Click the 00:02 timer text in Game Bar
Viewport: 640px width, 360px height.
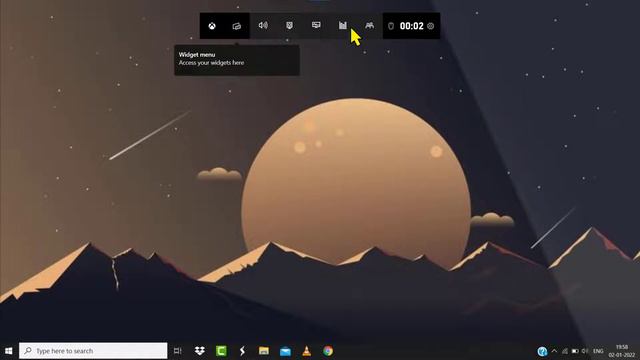pos(411,26)
